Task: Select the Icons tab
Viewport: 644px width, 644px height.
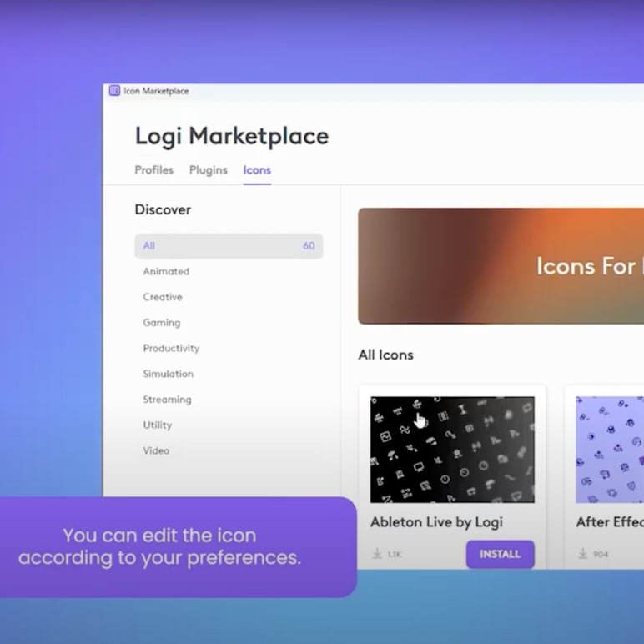Action: click(x=257, y=170)
